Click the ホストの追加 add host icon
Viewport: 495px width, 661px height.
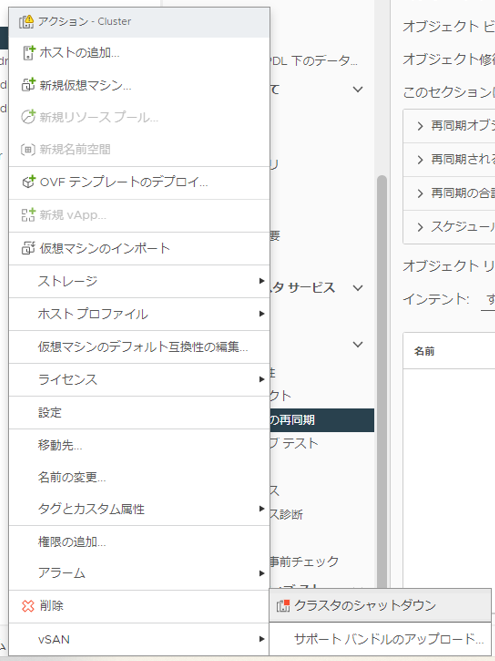28,53
